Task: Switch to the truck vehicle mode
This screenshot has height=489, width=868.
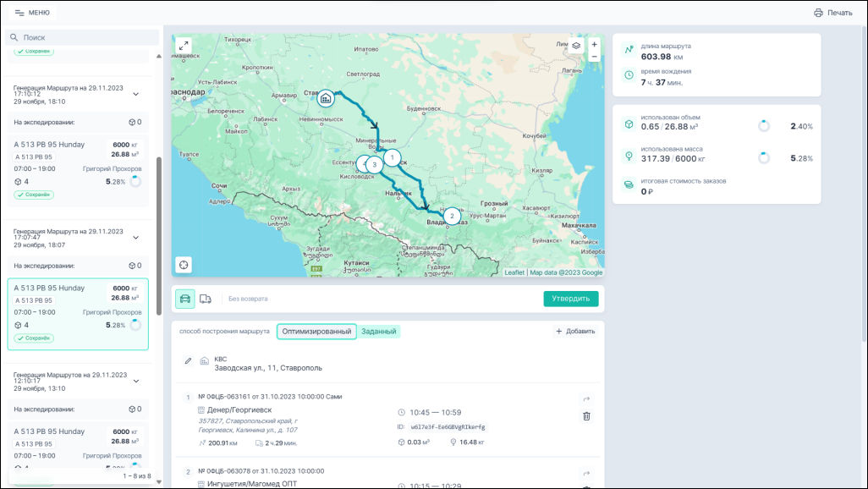Action: click(206, 299)
